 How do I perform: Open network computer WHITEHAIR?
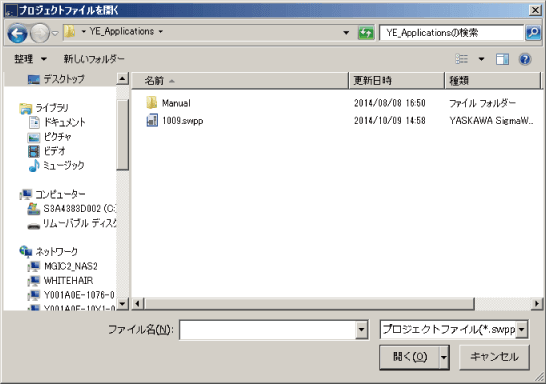tap(69, 281)
